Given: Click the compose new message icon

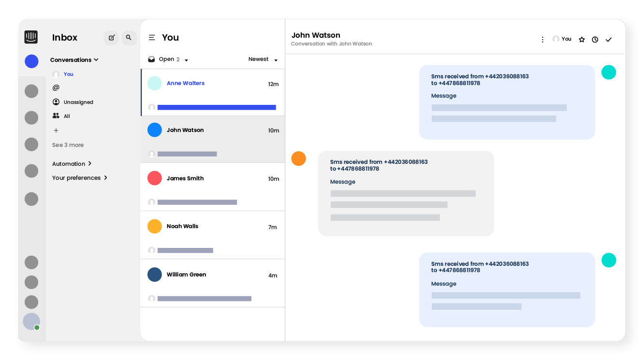Looking at the screenshot, I should click(111, 38).
